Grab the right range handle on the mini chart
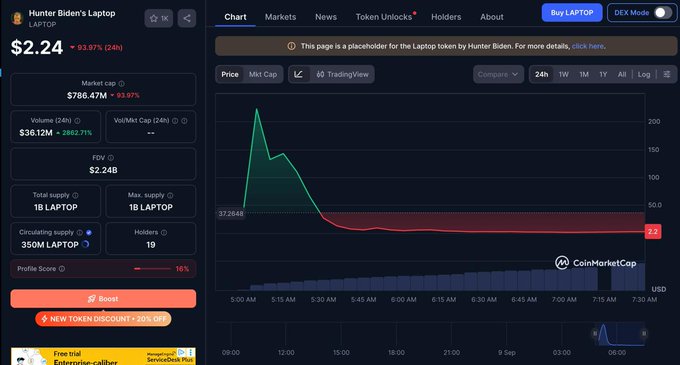The width and height of the screenshot is (680, 365). 644,333
